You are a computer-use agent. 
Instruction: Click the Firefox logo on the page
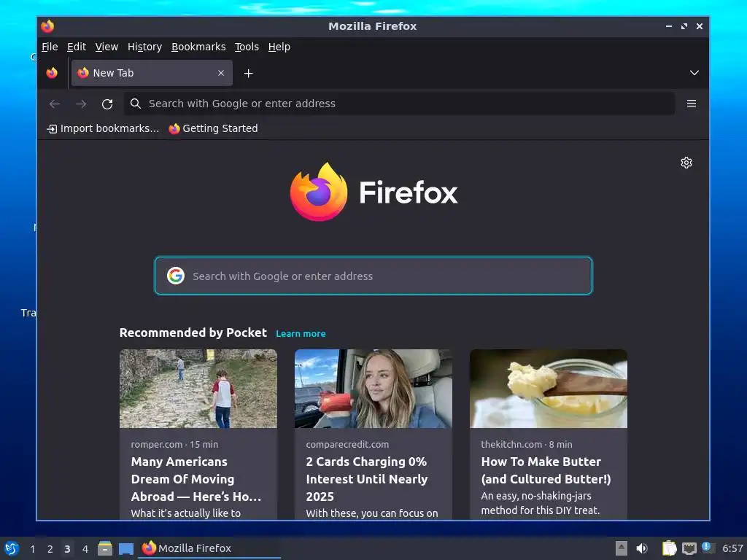click(x=373, y=192)
